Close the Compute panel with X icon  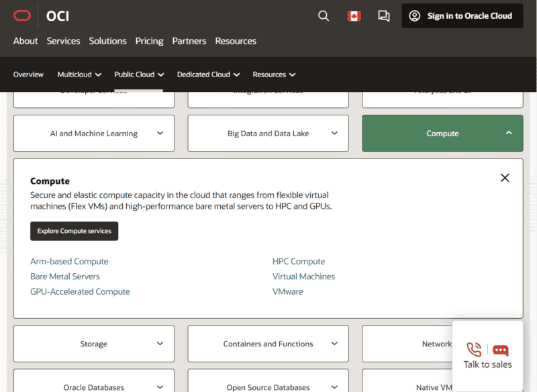pyautogui.click(x=505, y=178)
